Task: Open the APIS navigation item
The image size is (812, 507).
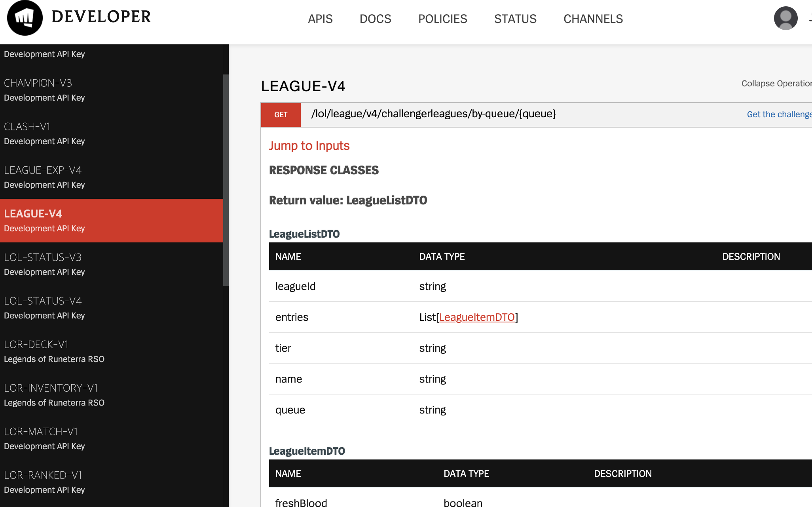Action: coord(321,19)
